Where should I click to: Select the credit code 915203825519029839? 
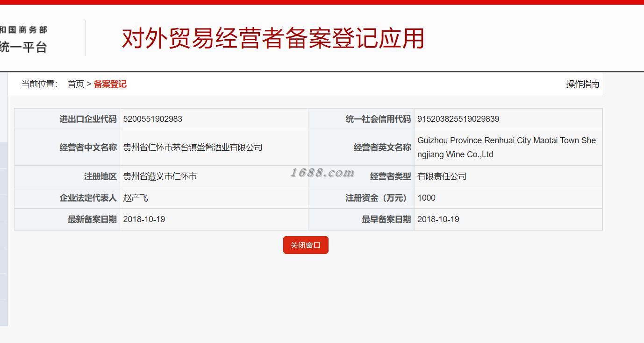[458, 119]
